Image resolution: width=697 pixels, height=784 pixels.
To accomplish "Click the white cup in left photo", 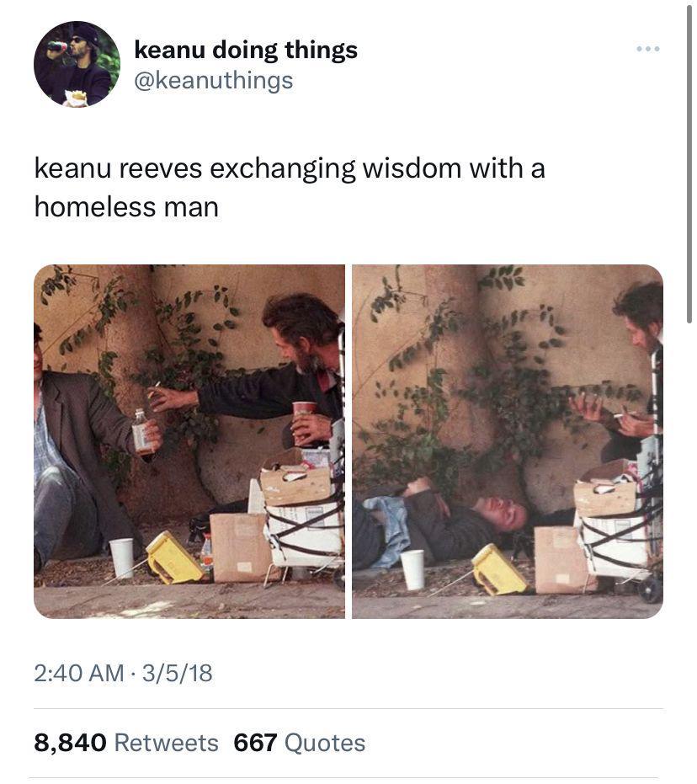I will coord(122,558).
